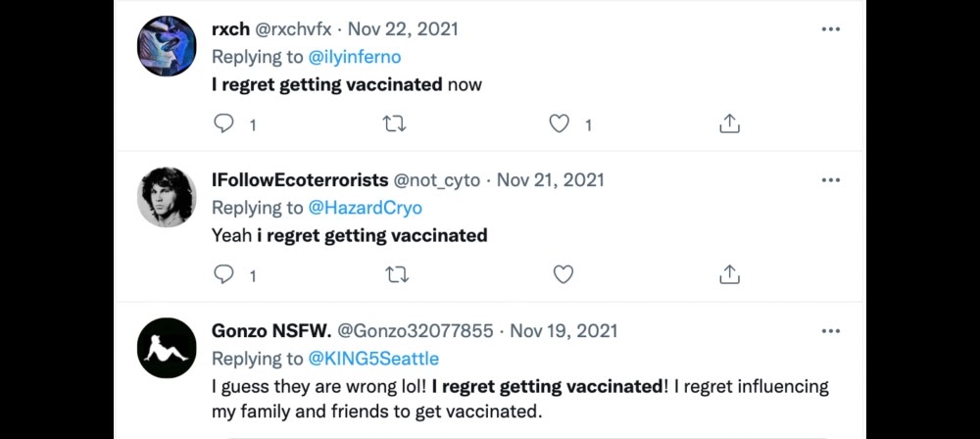Click the rxch display name

pyautogui.click(x=231, y=29)
